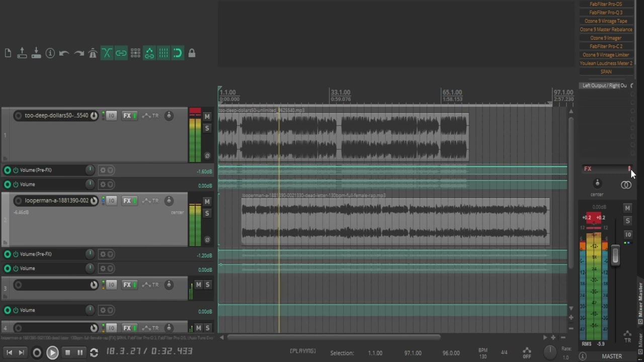Click the open project upload-arrow icon
Viewport: 644px width, 362px height.
pyautogui.click(x=22, y=53)
